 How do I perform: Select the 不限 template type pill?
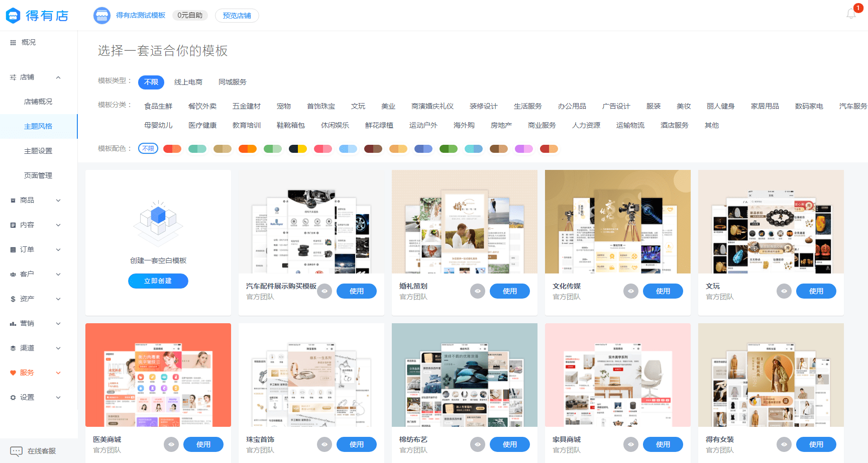pos(151,82)
